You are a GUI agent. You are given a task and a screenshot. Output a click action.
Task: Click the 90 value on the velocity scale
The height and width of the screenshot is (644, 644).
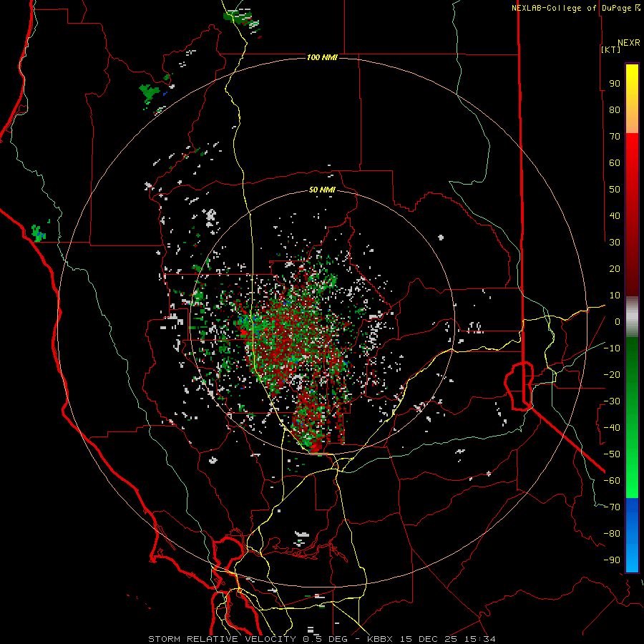coord(615,84)
